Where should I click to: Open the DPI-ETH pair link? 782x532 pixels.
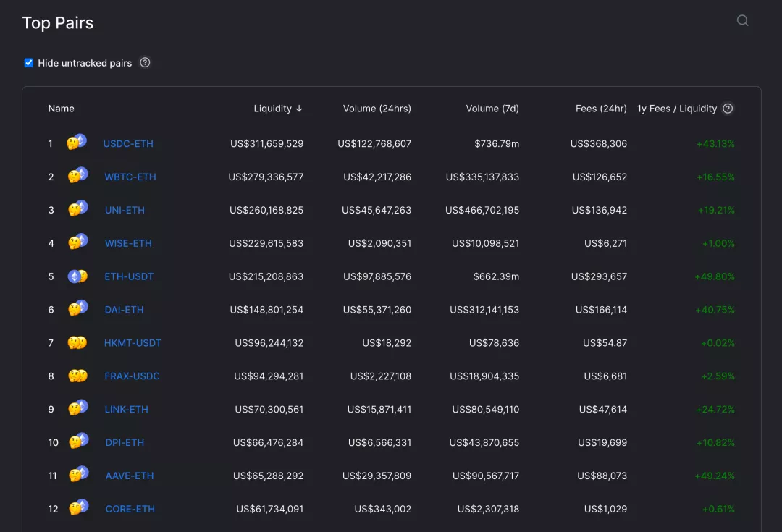click(125, 443)
